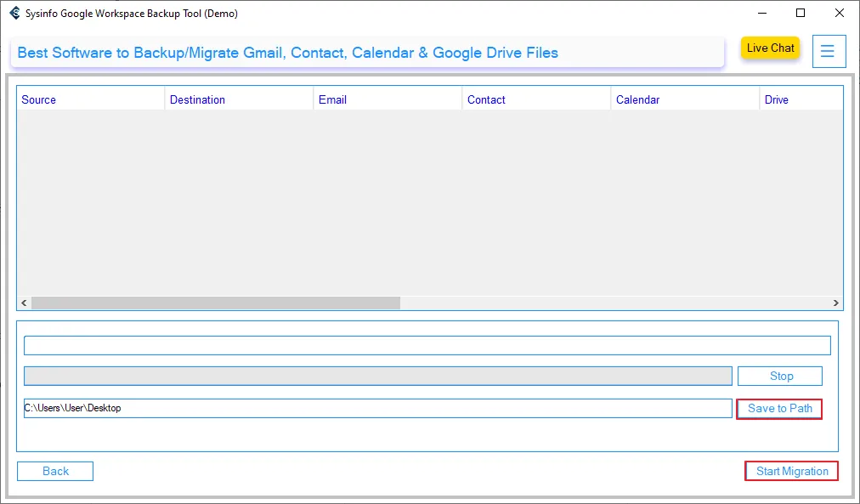Click the Desktop save path field
860x504 pixels.
(x=377, y=408)
